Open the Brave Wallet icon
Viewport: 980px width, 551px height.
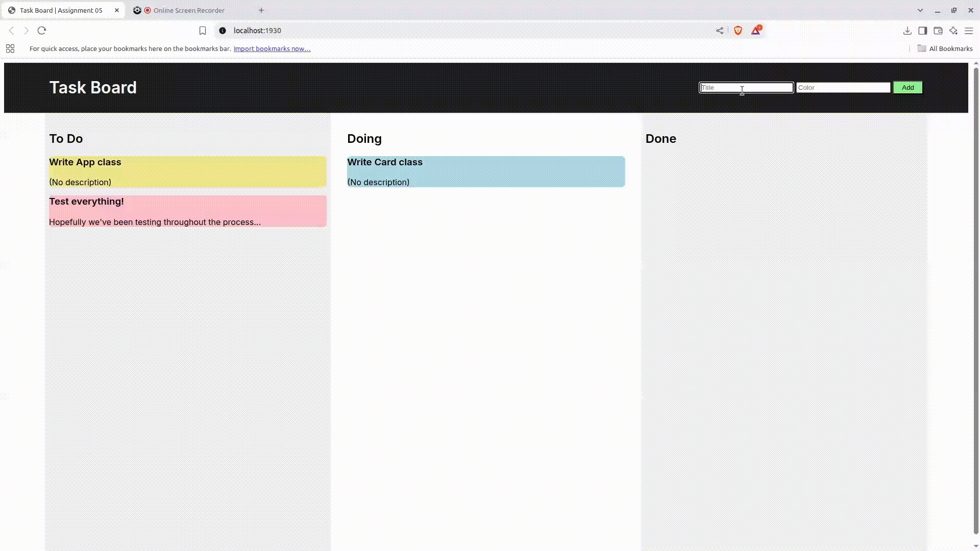click(x=938, y=31)
